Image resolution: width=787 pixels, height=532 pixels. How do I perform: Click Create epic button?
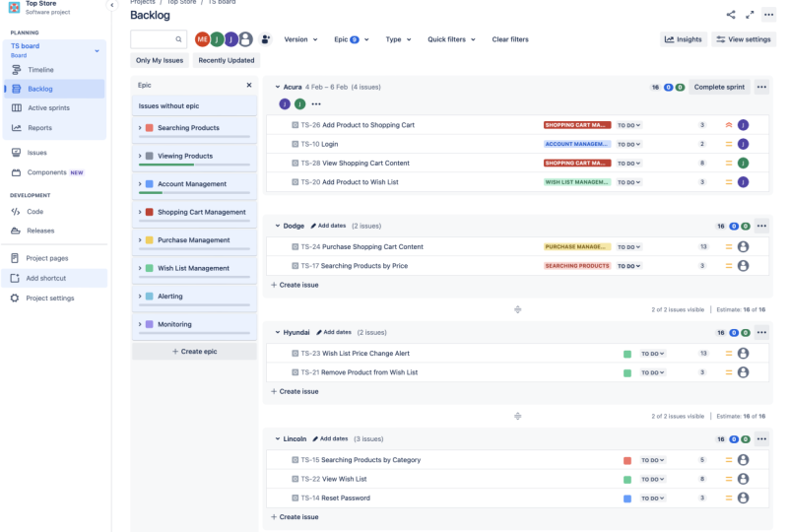[194, 352]
